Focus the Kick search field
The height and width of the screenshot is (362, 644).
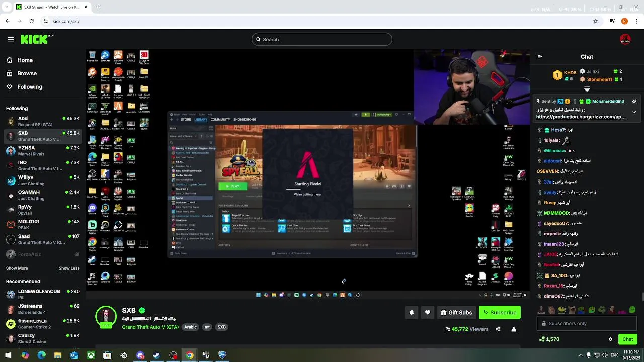[x=322, y=39]
